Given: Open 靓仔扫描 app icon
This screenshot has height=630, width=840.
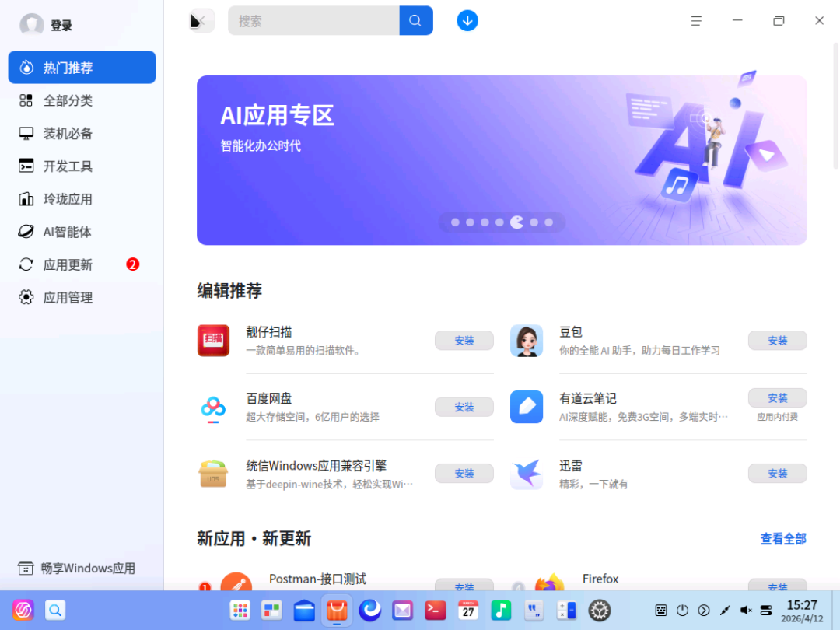Looking at the screenshot, I should [213, 340].
